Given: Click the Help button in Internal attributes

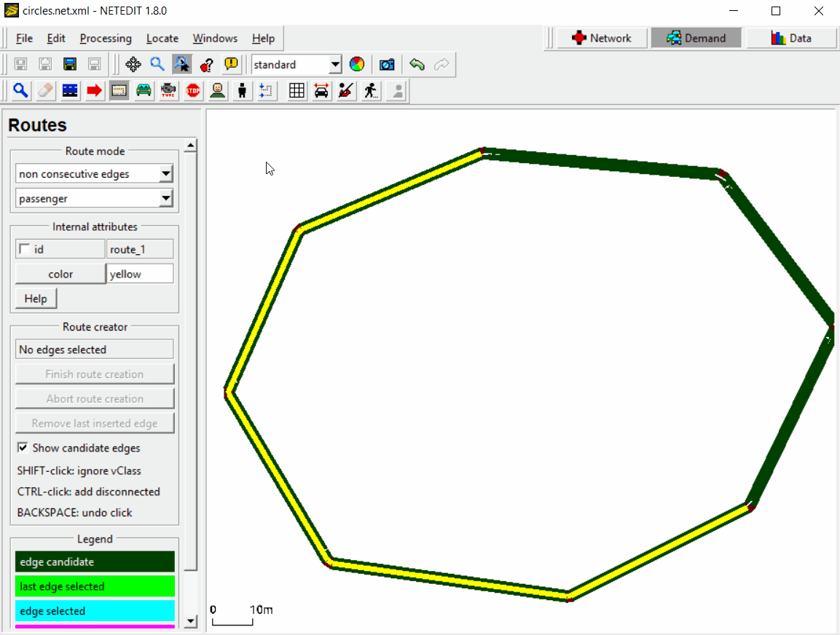Looking at the screenshot, I should [36, 299].
